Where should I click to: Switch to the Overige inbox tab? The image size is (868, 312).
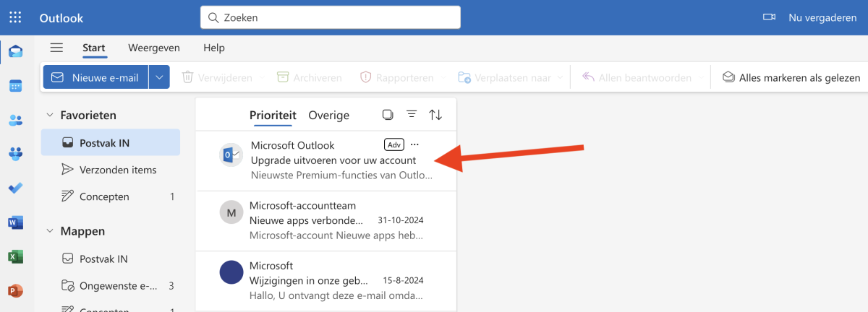click(328, 115)
